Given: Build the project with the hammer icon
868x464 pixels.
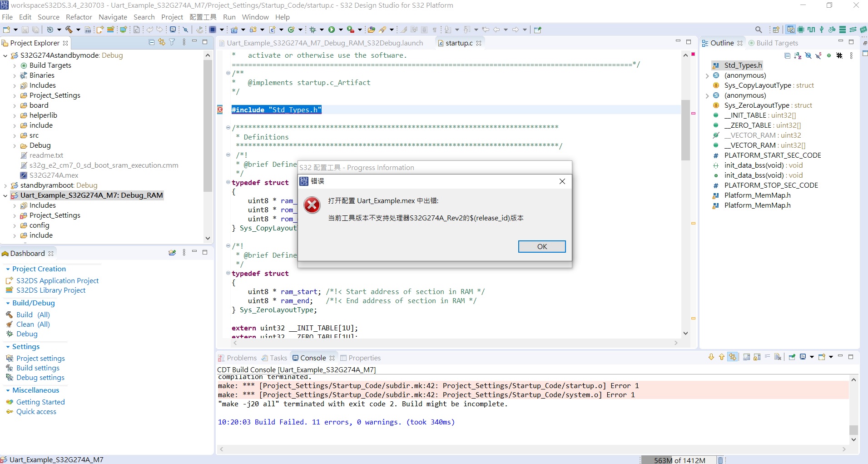Looking at the screenshot, I should [69, 30].
